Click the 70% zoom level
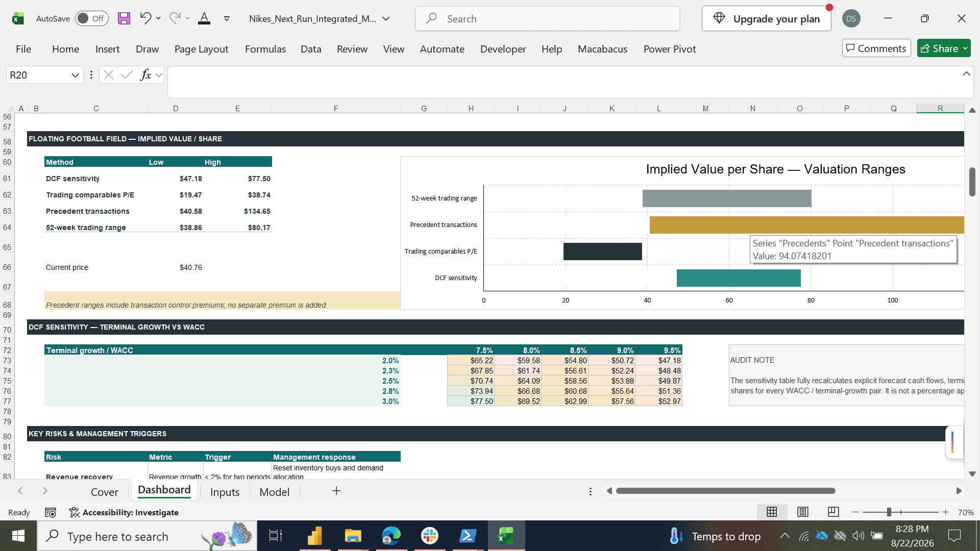The image size is (980, 551). (x=965, y=512)
